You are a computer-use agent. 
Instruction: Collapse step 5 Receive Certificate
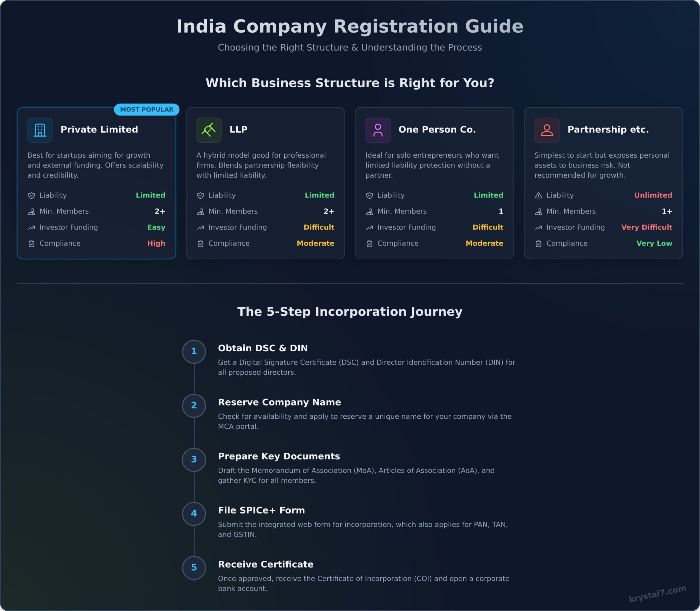pyautogui.click(x=266, y=564)
